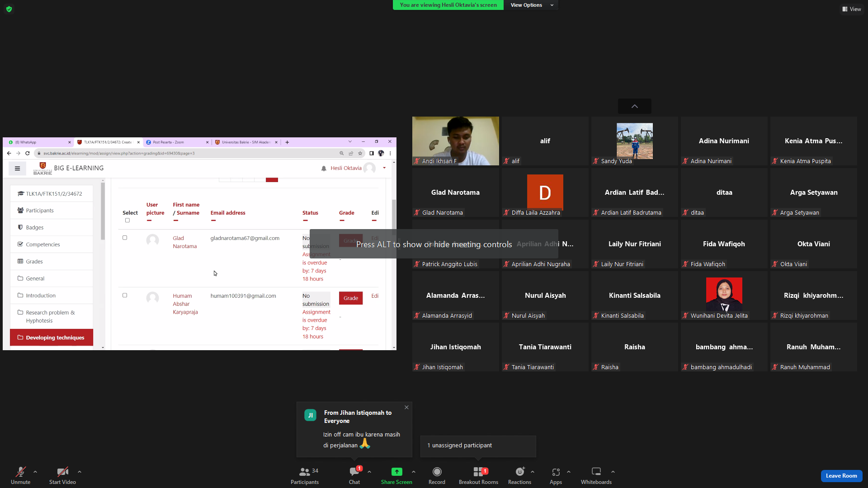Screen dimensions: 868x488
Task: Expand Whiteboards options arrow
Action: 613,472
